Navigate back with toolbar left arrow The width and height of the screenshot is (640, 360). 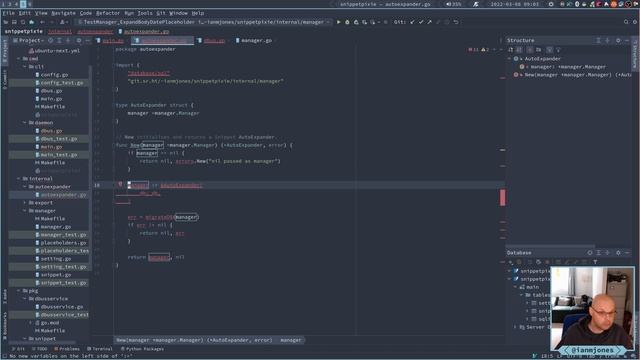(x=42, y=22)
